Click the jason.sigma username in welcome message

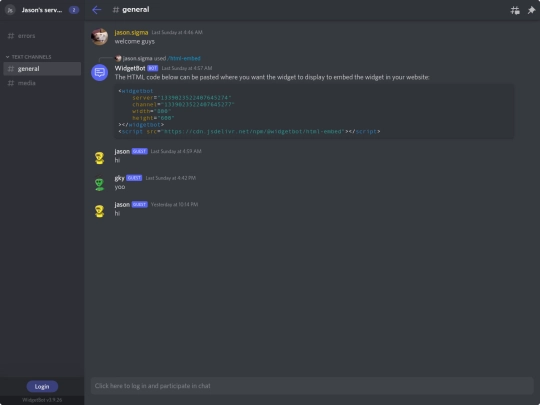[x=131, y=32]
